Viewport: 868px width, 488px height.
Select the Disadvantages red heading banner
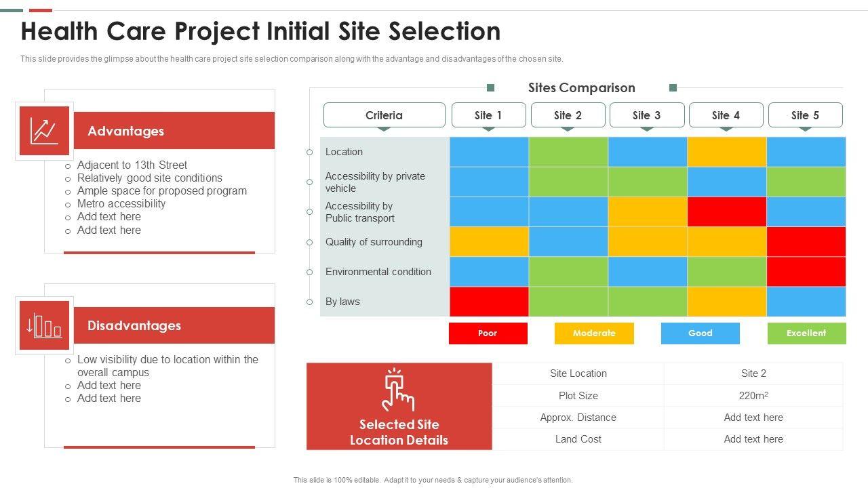173,325
